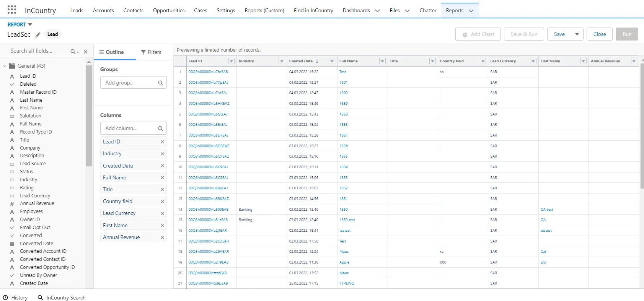Open the App Launcher grid icon
This screenshot has height=301, width=644.
[x=12, y=10]
